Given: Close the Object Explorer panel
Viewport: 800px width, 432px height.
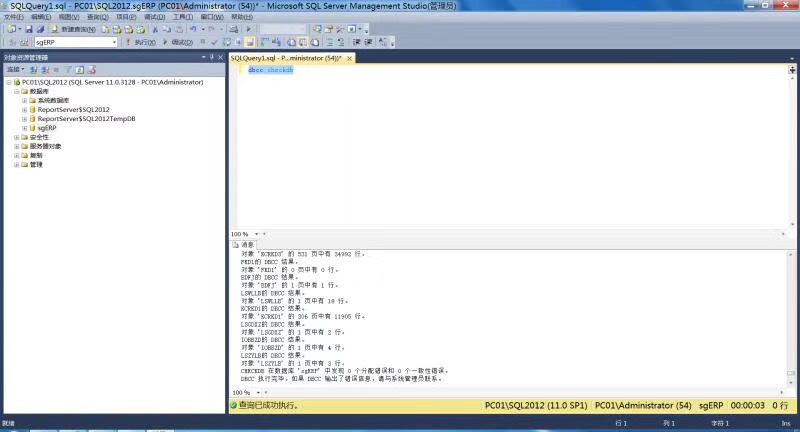Looking at the screenshot, I should pos(220,57).
